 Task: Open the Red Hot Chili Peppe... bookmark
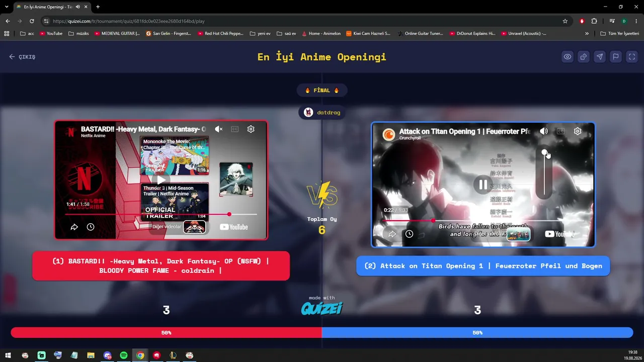(x=220, y=34)
